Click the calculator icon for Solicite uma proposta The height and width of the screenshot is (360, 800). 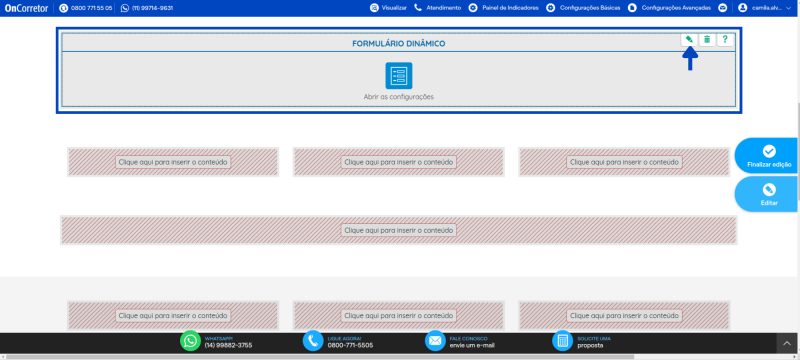(563, 341)
